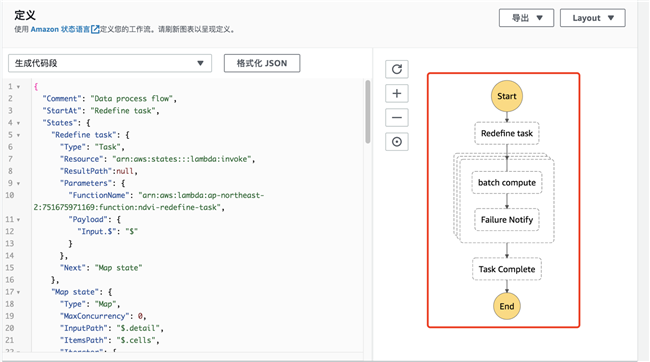This screenshot has width=650, height=362.
Task: Click the "$.detail" InputPath value
Action: (138, 328)
